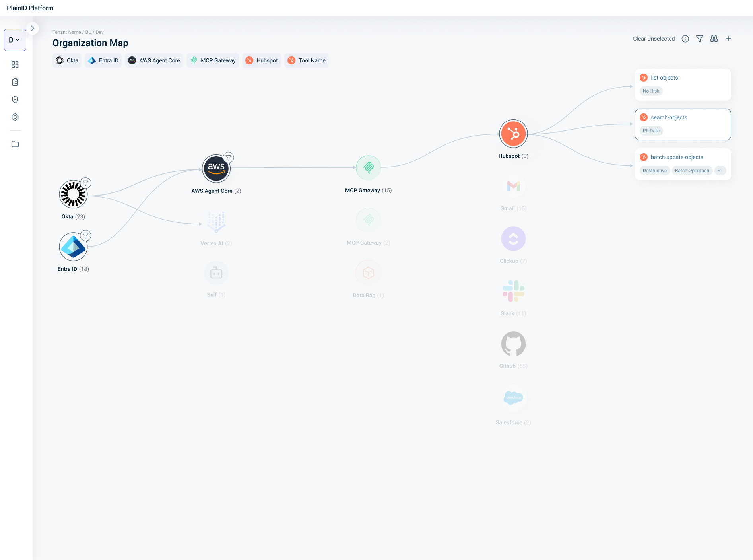Viewport: 753px width, 560px height.
Task: Click the plus icon to add
Action: click(728, 39)
